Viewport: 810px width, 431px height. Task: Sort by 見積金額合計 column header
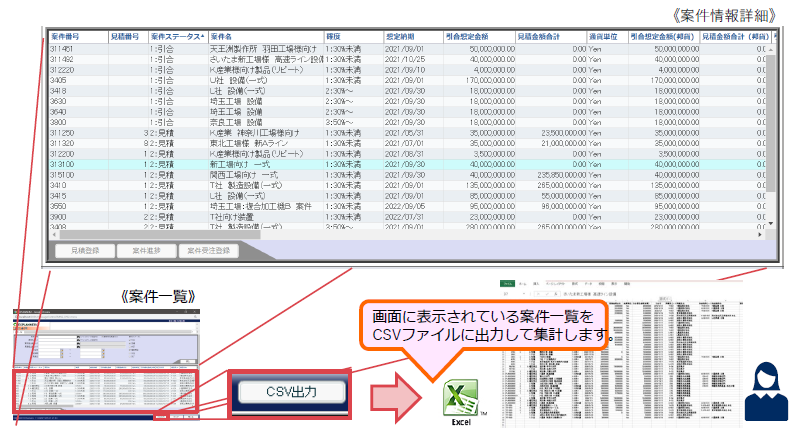(552, 37)
